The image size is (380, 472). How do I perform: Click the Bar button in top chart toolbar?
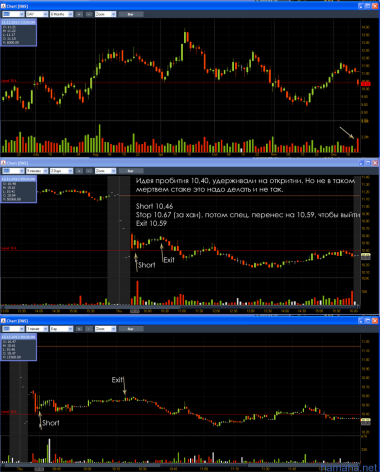131,14
